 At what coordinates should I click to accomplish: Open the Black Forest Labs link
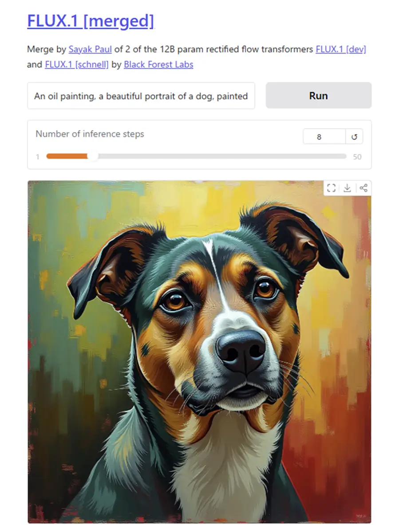(x=158, y=65)
